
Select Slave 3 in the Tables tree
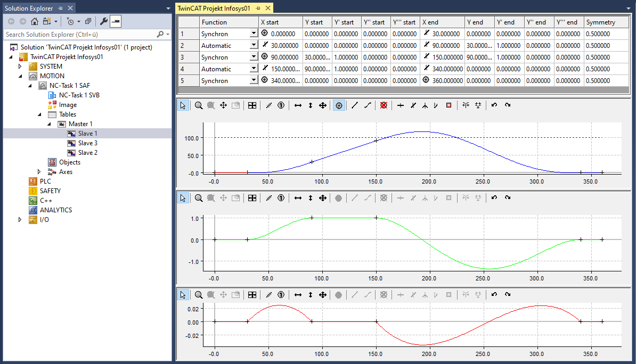[x=87, y=143]
